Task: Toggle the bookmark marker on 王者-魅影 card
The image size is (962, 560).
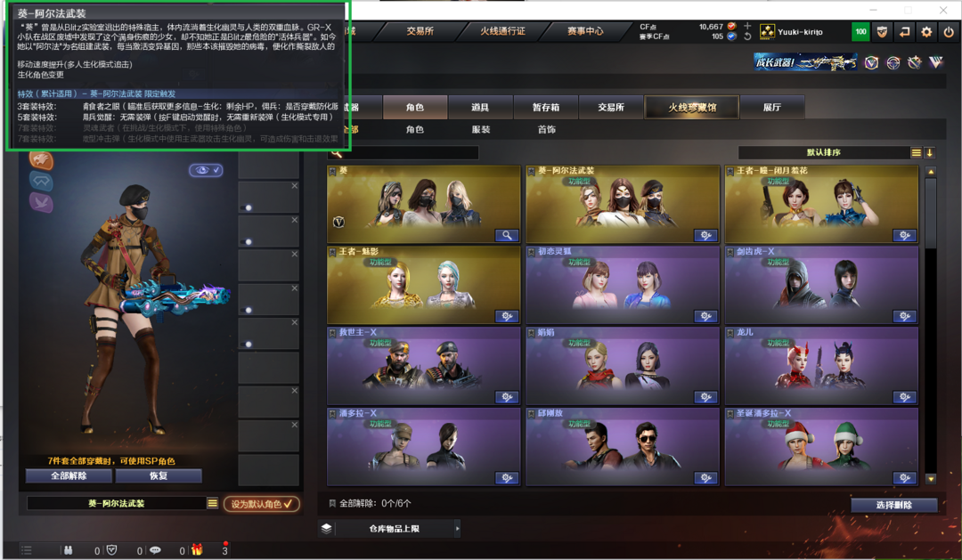Action: click(x=332, y=252)
